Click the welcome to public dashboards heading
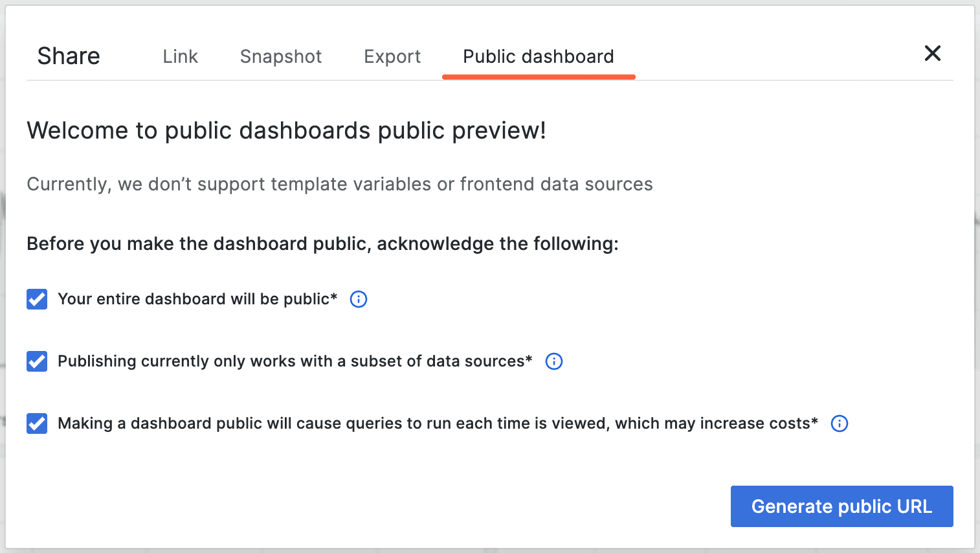 pyautogui.click(x=286, y=130)
